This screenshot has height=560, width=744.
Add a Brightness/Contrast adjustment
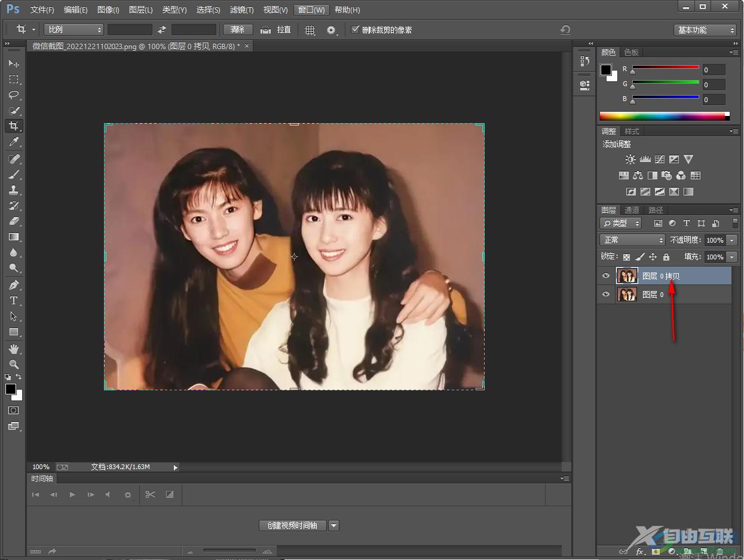(630, 159)
